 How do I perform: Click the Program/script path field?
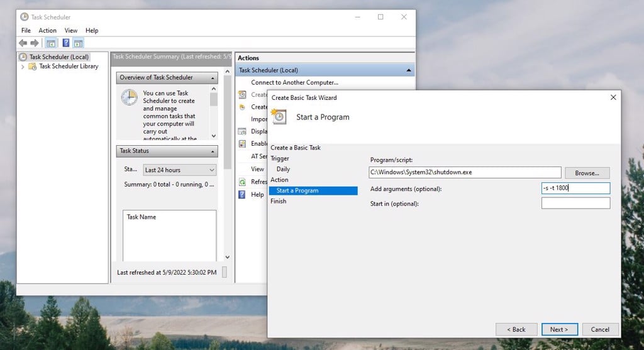click(x=465, y=172)
